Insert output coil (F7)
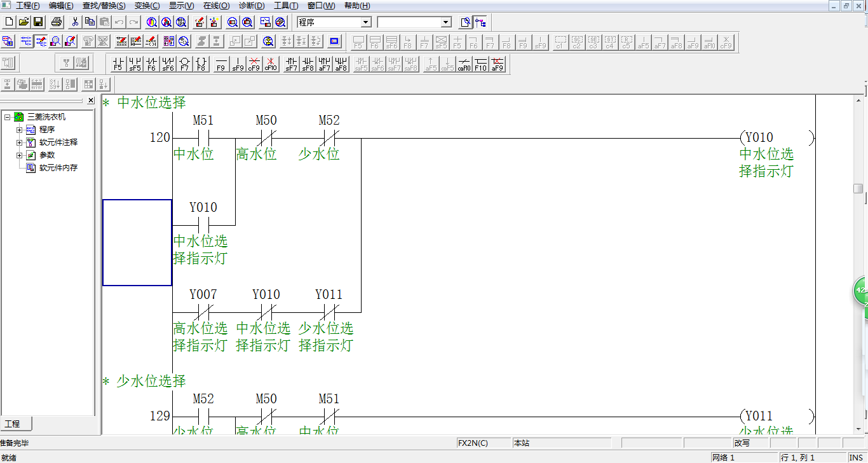The width and height of the screenshot is (868, 463). tap(184, 64)
